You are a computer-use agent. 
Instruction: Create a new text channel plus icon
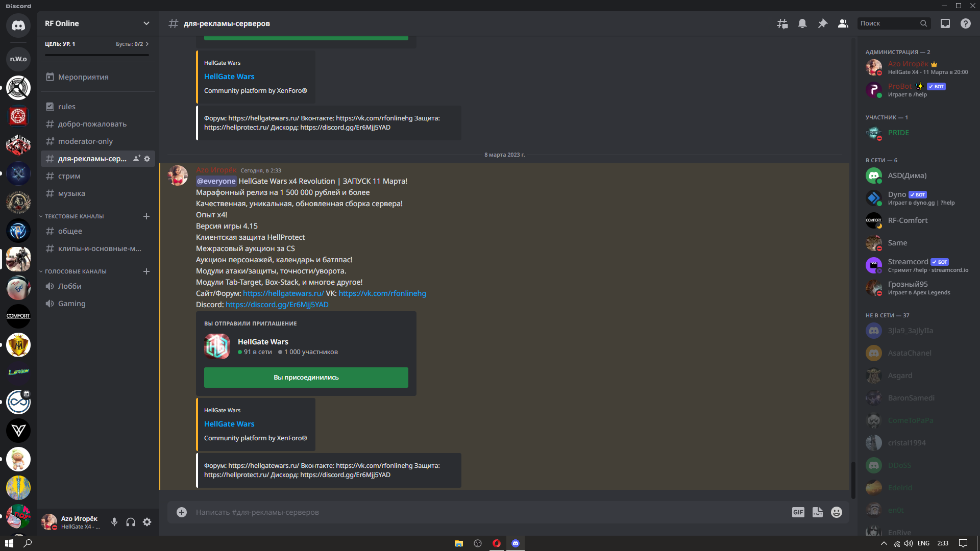(146, 216)
